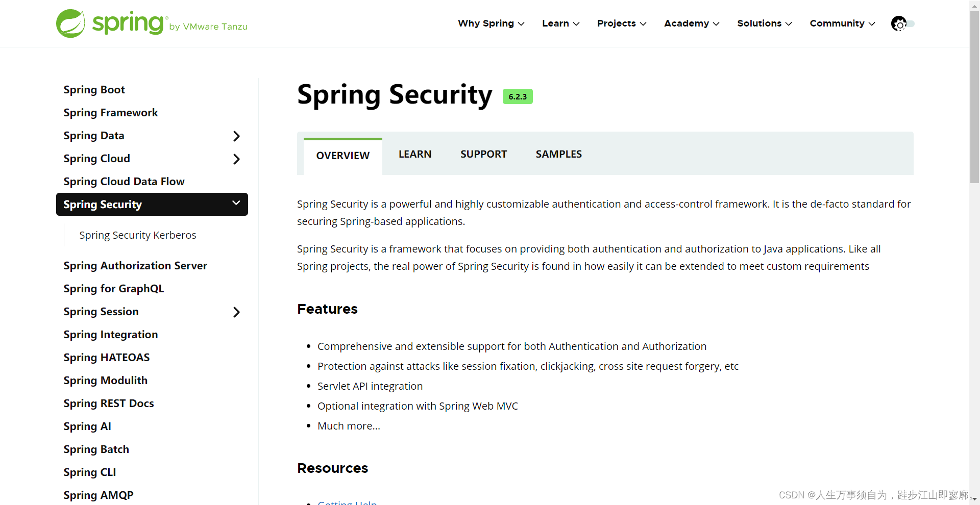The image size is (980, 505).
Task: Click the Getting Help link
Action: click(347, 501)
